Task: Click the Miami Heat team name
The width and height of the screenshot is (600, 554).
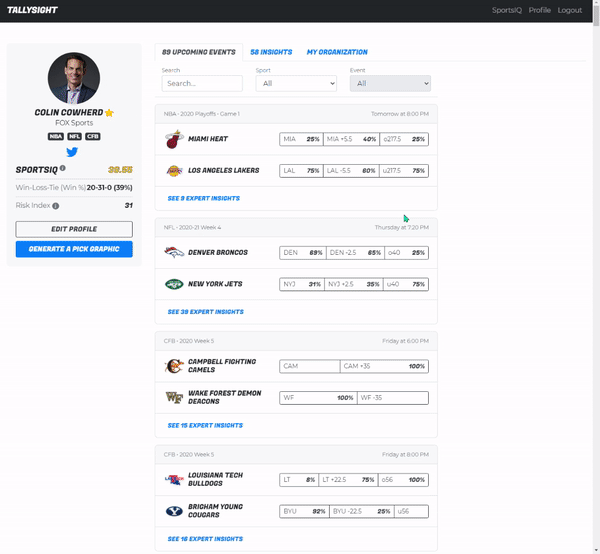Action: (x=208, y=139)
